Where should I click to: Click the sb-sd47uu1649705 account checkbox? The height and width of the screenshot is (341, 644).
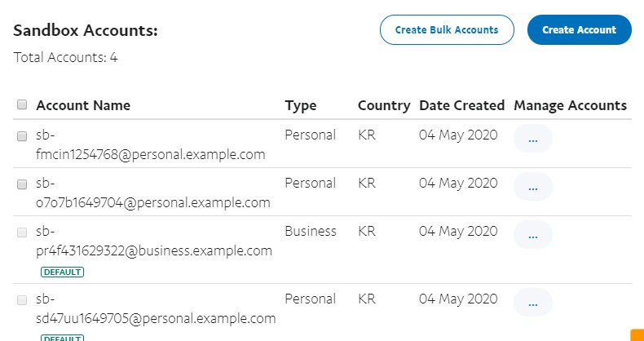[x=22, y=299]
